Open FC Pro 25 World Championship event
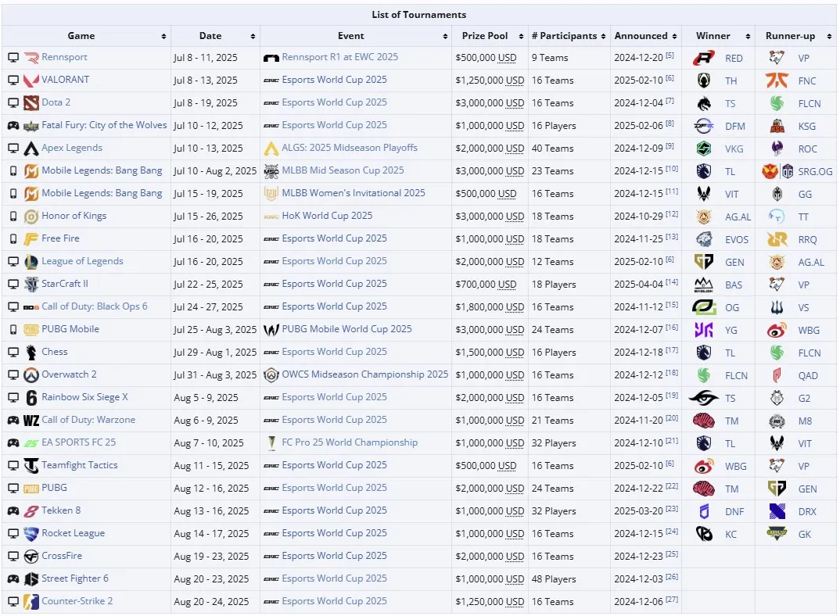Viewport: 840px width, 616px height. 350,442
